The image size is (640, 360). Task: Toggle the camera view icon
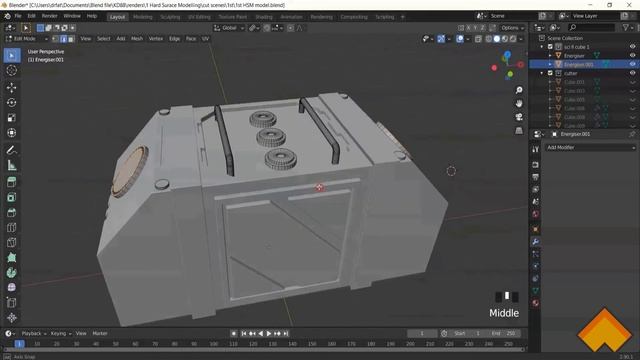point(519,117)
